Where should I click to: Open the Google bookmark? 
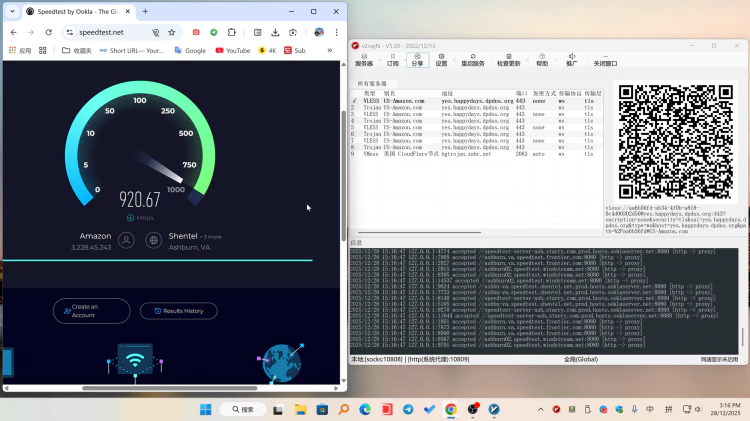pos(190,50)
